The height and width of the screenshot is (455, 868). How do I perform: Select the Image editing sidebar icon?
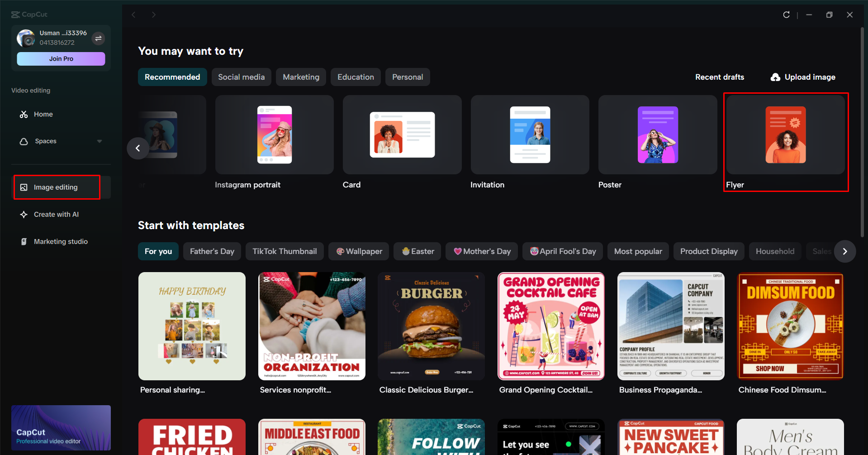[x=24, y=187]
